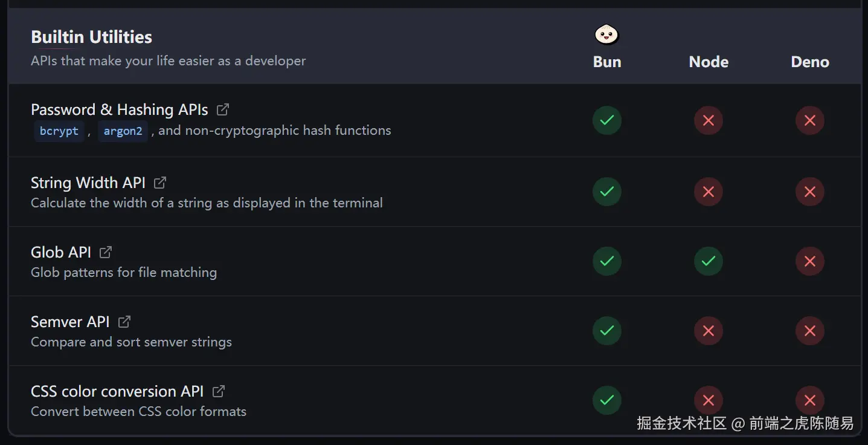Select the Bun column header

(x=606, y=62)
